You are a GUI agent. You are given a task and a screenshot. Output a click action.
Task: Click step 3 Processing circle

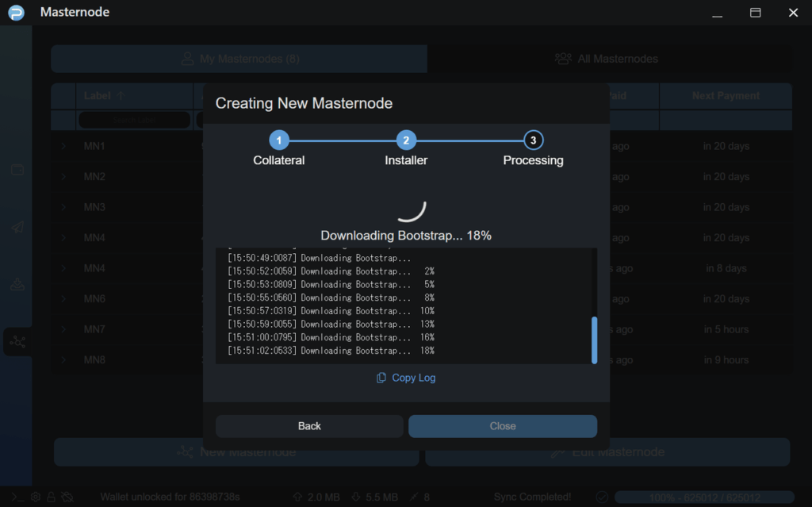(533, 140)
